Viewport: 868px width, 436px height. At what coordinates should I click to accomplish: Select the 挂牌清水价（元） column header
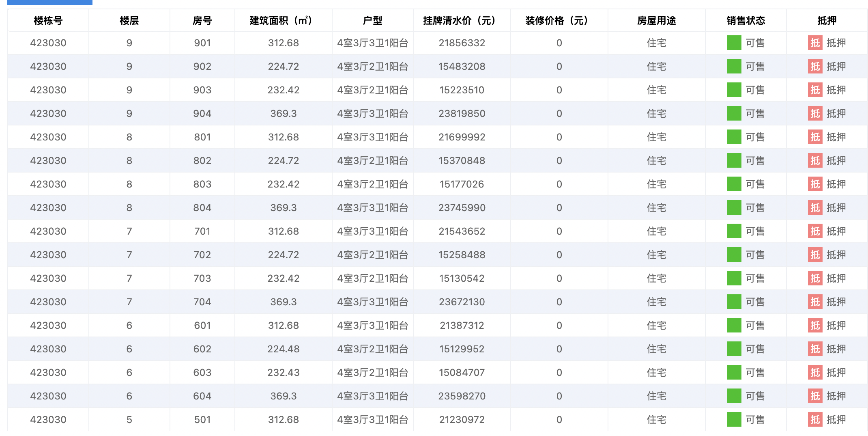click(462, 21)
